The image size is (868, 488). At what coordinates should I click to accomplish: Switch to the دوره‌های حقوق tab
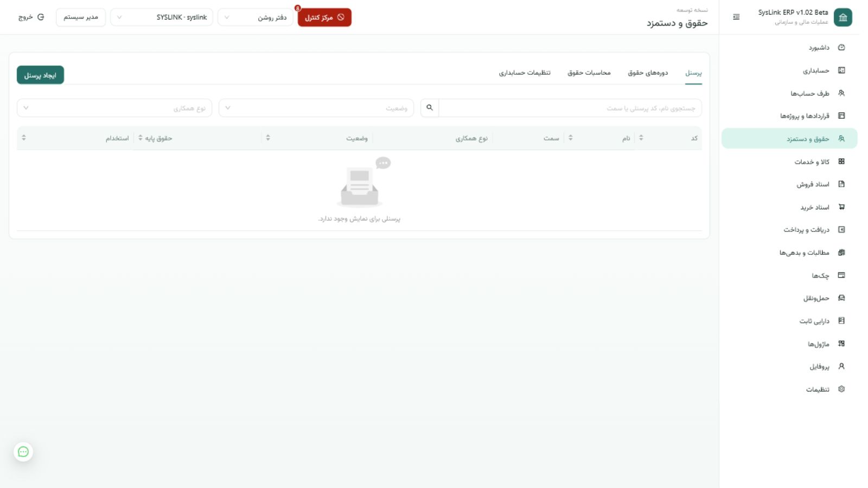[x=648, y=73]
